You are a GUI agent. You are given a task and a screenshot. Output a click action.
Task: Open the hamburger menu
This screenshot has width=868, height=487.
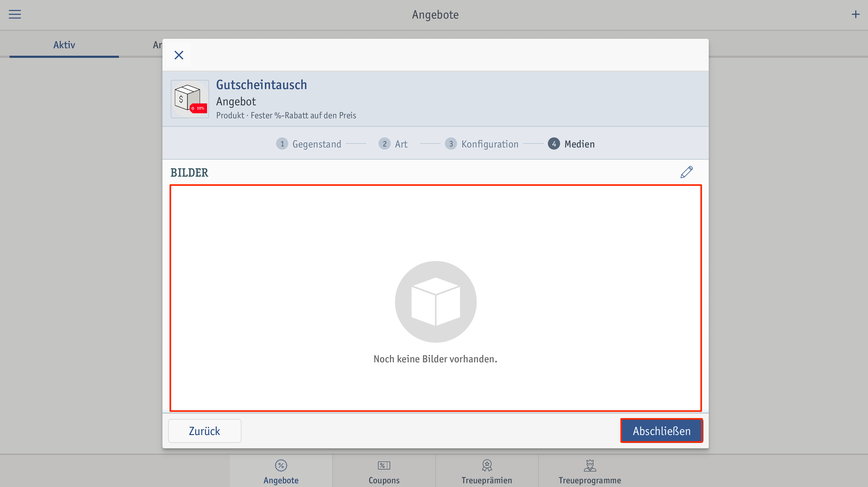click(15, 14)
